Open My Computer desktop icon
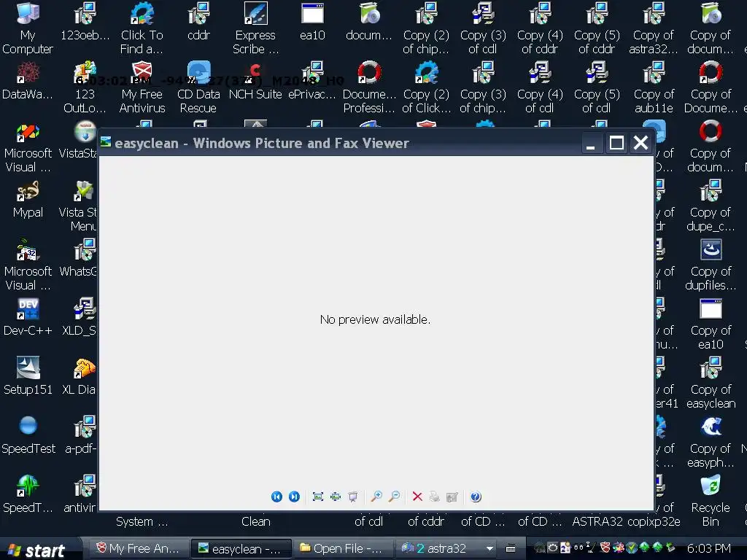The height and width of the screenshot is (560, 747). point(28,28)
